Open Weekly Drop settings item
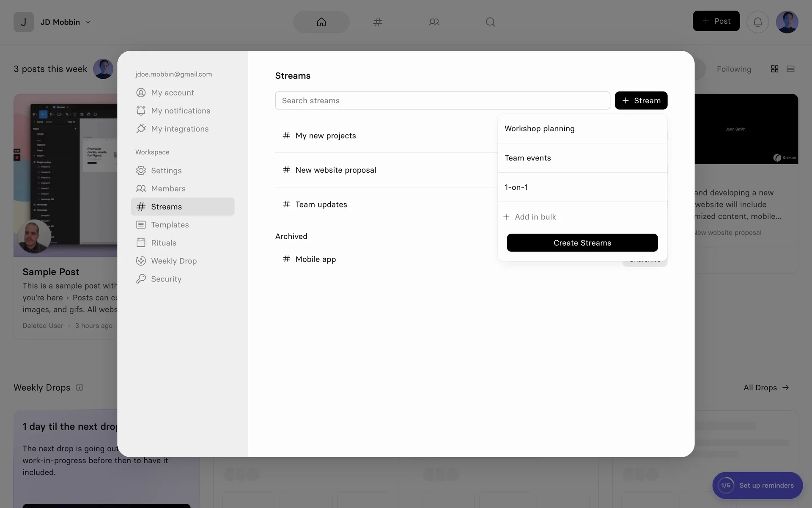 pyautogui.click(x=173, y=261)
